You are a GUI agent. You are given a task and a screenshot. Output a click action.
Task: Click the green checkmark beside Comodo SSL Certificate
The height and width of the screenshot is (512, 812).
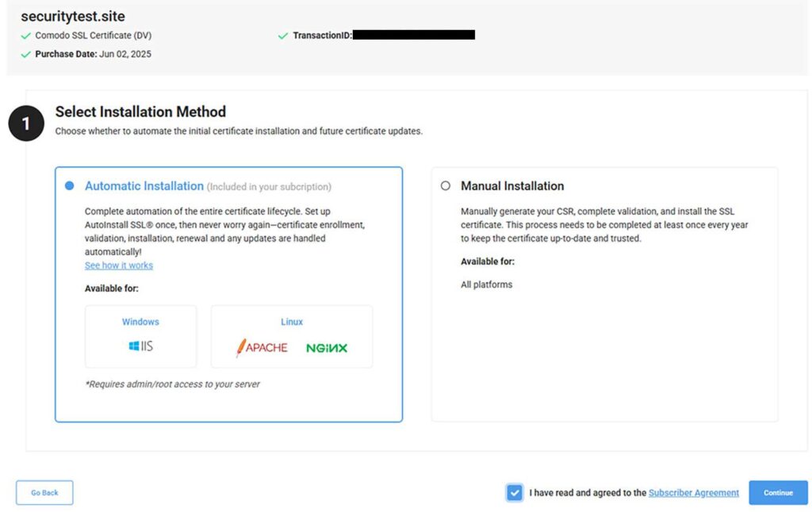click(25, 36)
